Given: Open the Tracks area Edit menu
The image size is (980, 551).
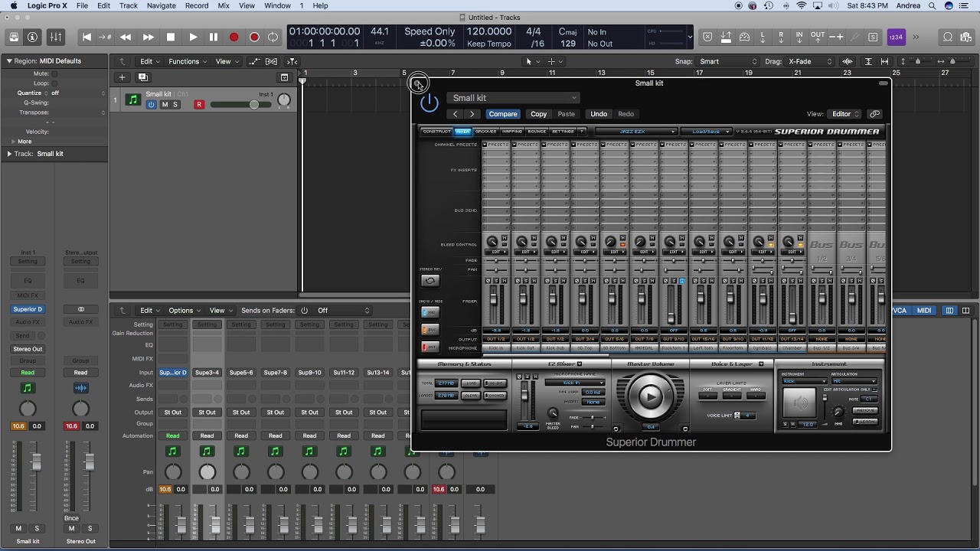Looking at the screenshot, I should point(149,61).
